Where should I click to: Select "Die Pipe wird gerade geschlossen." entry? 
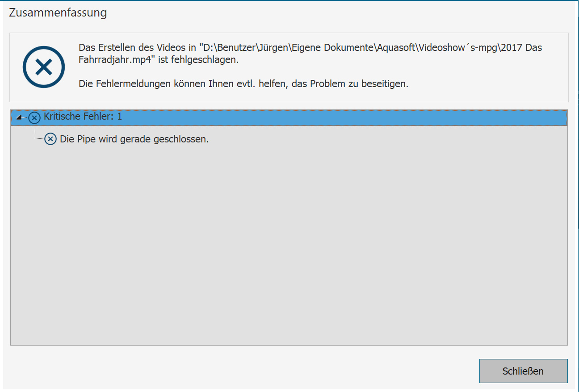coord(134,139)
